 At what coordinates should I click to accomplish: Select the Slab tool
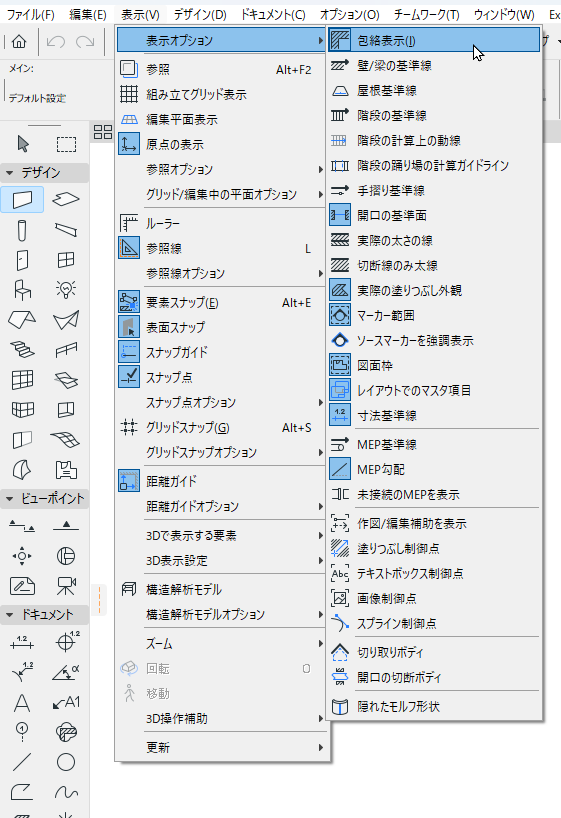(x=66, y=200)
